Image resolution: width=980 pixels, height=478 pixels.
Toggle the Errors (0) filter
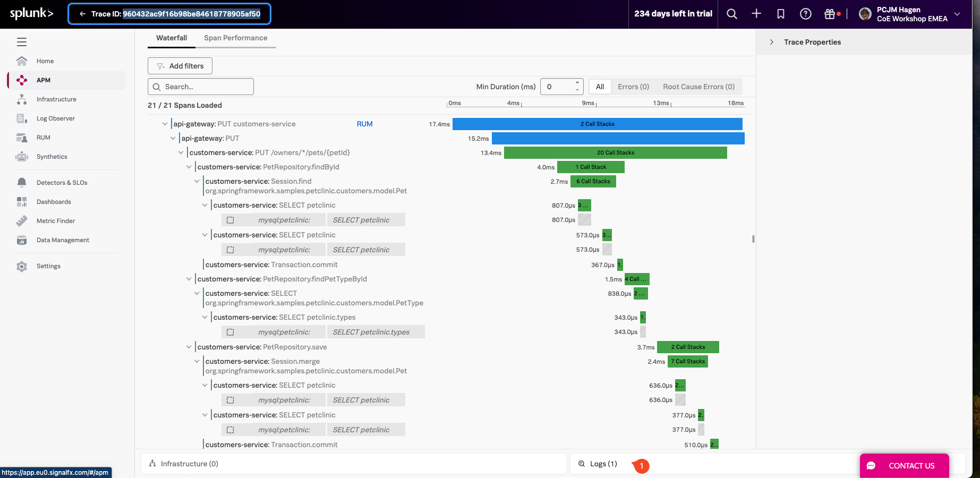[x=633, y=87]
